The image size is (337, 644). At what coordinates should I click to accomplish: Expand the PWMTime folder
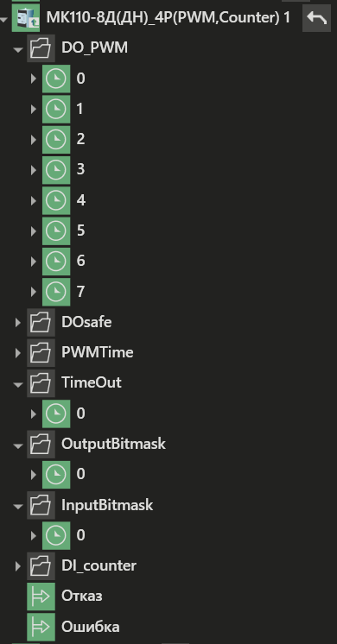coord(17,353)
